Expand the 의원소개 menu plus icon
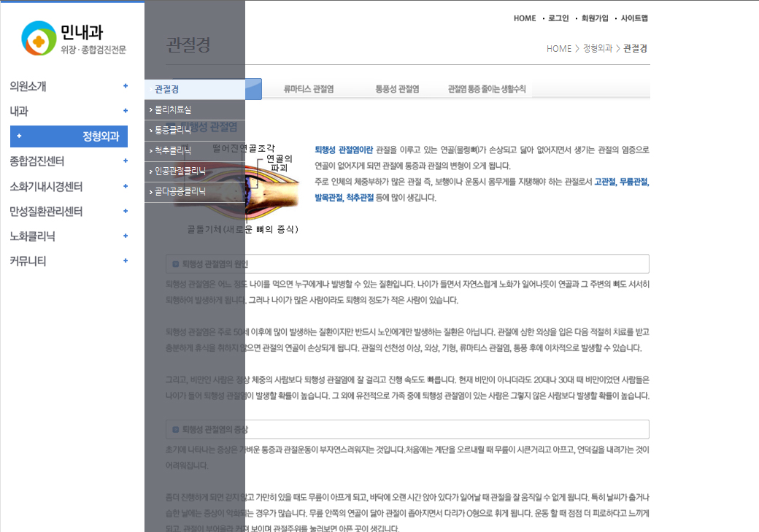759x532 pixels. pos(126,86)
